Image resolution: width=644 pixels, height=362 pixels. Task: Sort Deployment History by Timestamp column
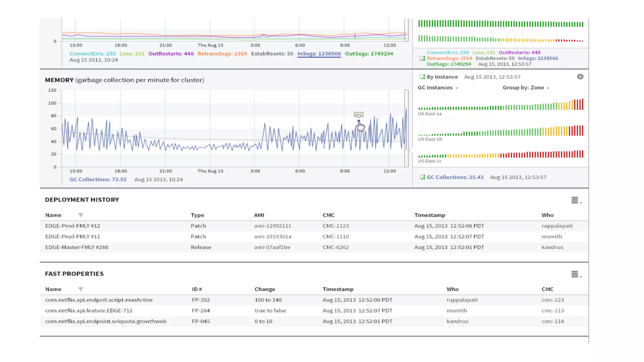pyautogui.click(x=430, y=215)
